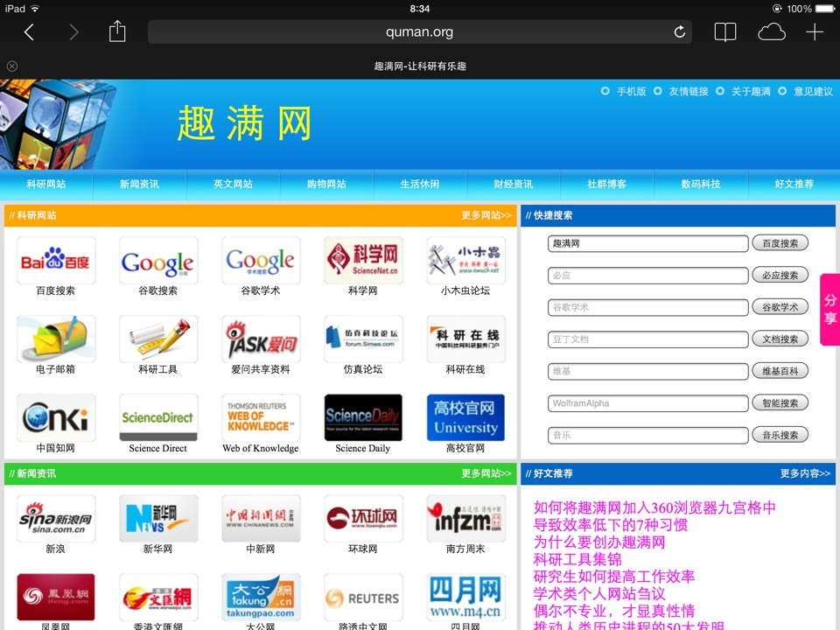Screen dimensions: 840x630
Task: Open the 科研在线 tile
Action: (x=465, y=339)
